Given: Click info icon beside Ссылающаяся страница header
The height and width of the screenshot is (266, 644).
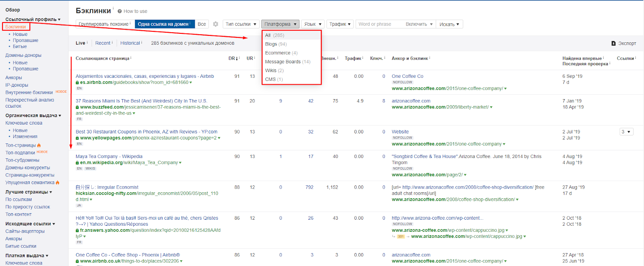Looking at the screenshot, I should click(131, 58).
